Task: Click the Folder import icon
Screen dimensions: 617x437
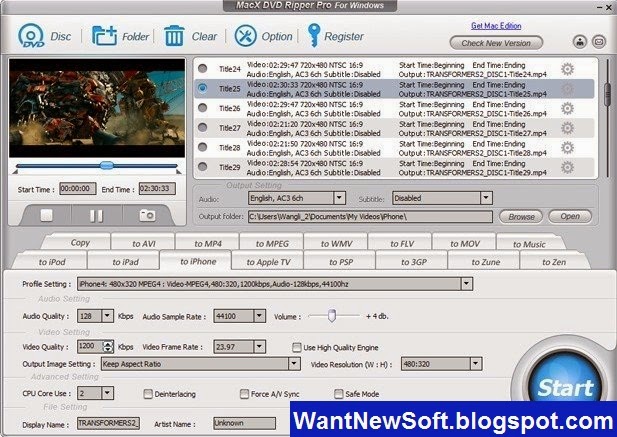Action: click(x=104, y=36)
